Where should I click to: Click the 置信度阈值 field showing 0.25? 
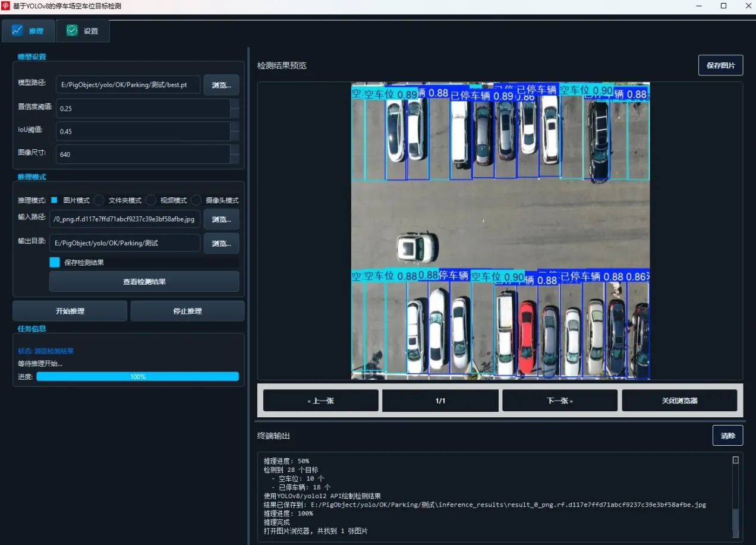[143, 109]
